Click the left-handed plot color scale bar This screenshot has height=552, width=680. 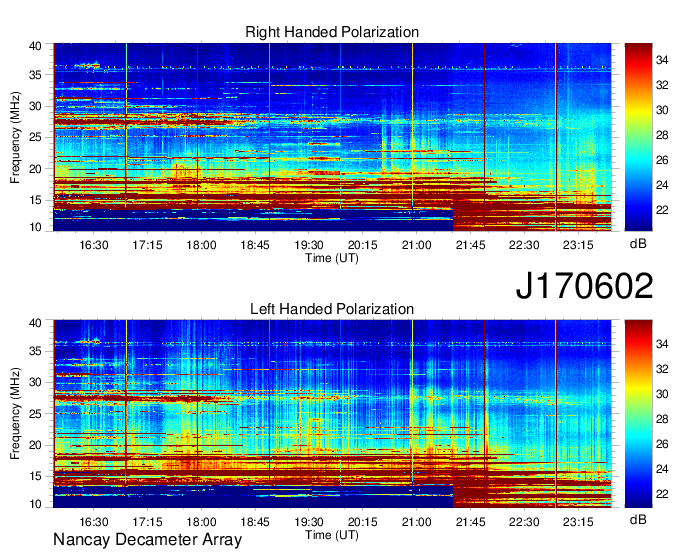pos(638,414)
